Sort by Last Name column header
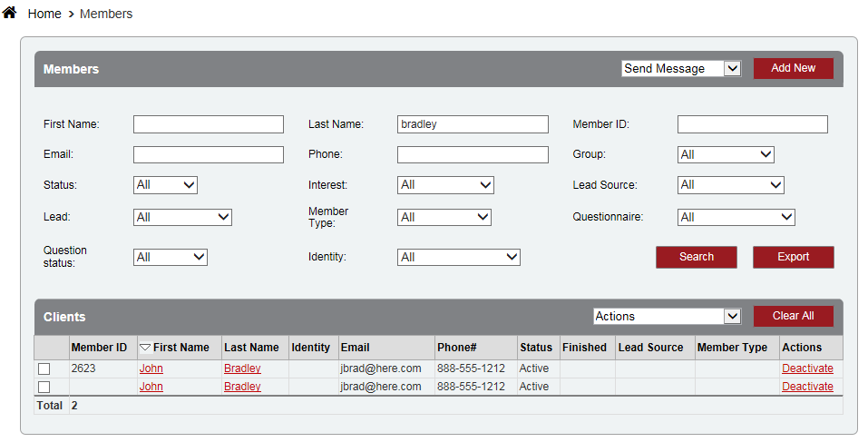 (251, 348)
